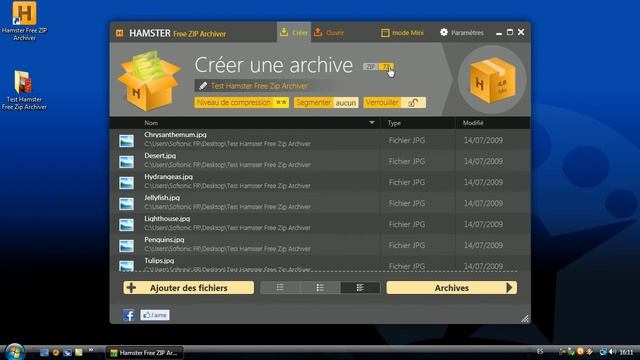Click the pencil icon beside archive name
Viewport: 640px width, 360px height.
pyautogui.click(x=203, y=86)
